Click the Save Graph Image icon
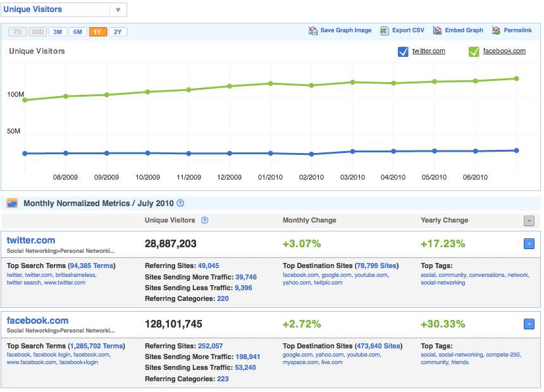Screen dimensions: 544x392 point(312,30)
